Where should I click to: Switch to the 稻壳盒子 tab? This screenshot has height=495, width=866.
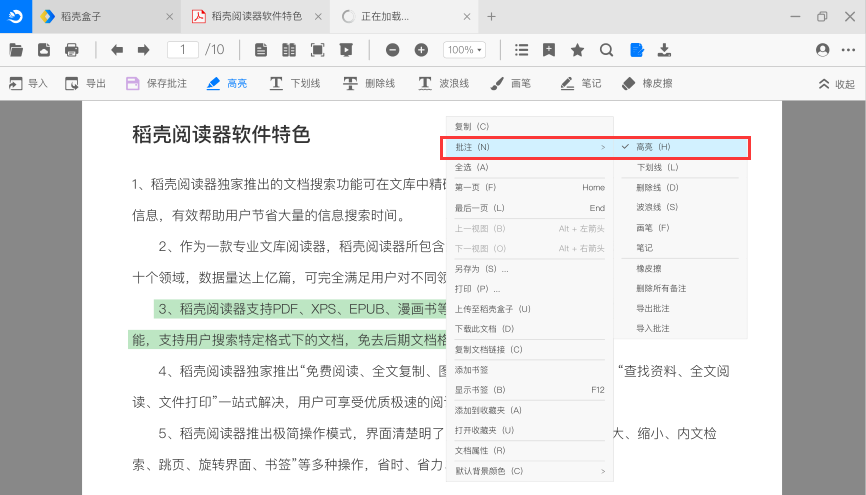tap(106, 17)
